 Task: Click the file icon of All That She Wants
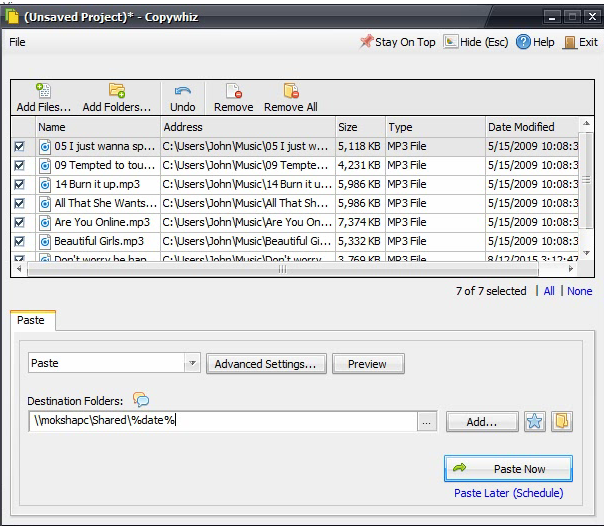pyautogui.click(x=45, y=203)
